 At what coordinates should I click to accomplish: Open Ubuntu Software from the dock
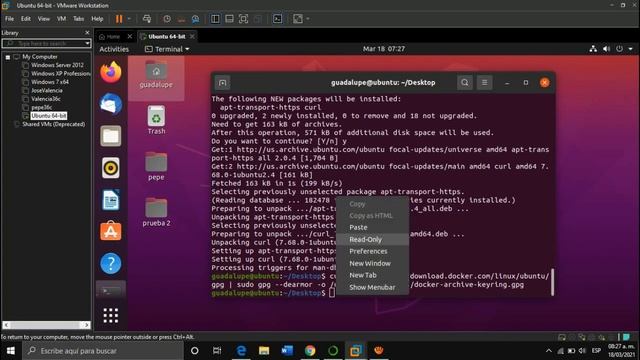pyautogui.click(x=111, y=231)
